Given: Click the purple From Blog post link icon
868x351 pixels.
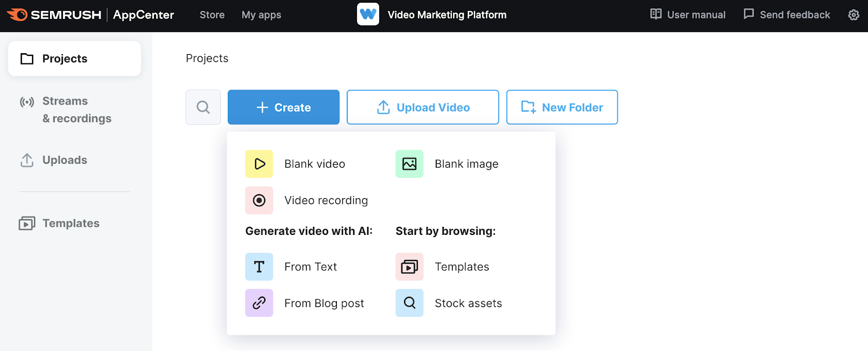Looking at the screenshot, I should 259,303.
